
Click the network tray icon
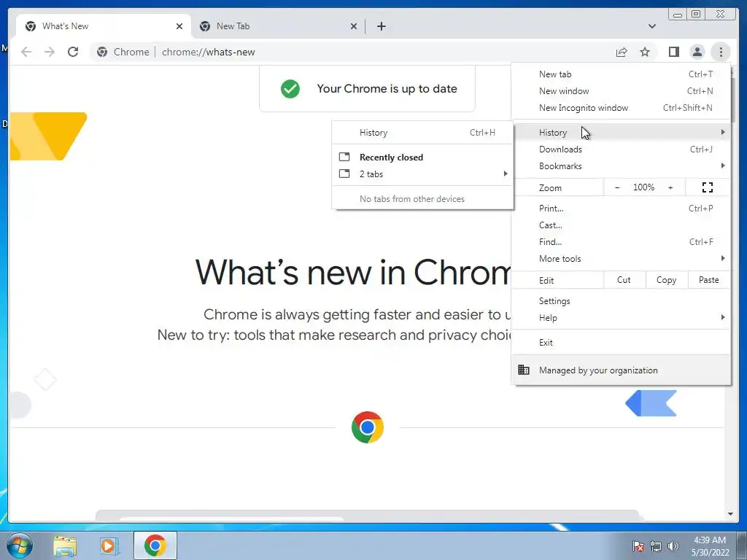[x=656, y=546]
